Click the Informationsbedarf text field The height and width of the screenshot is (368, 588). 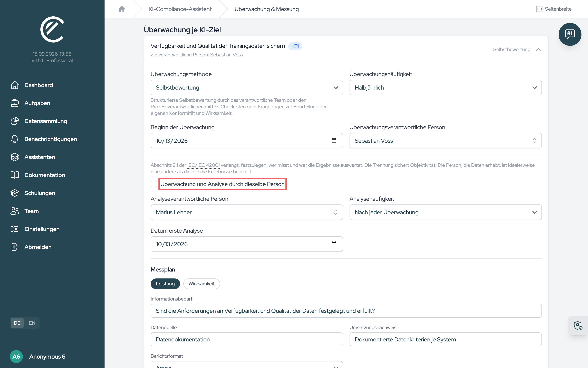point(346,311)
